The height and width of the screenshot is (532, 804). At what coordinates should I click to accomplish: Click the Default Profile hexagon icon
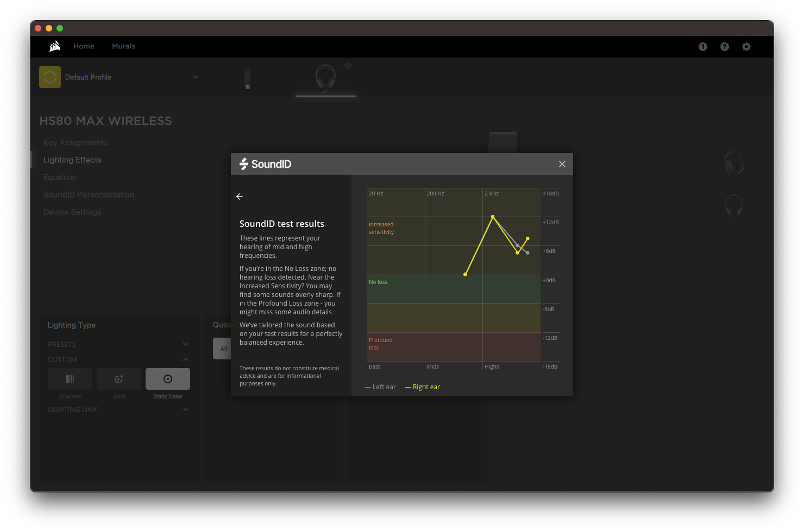click(x=50, y=77)
